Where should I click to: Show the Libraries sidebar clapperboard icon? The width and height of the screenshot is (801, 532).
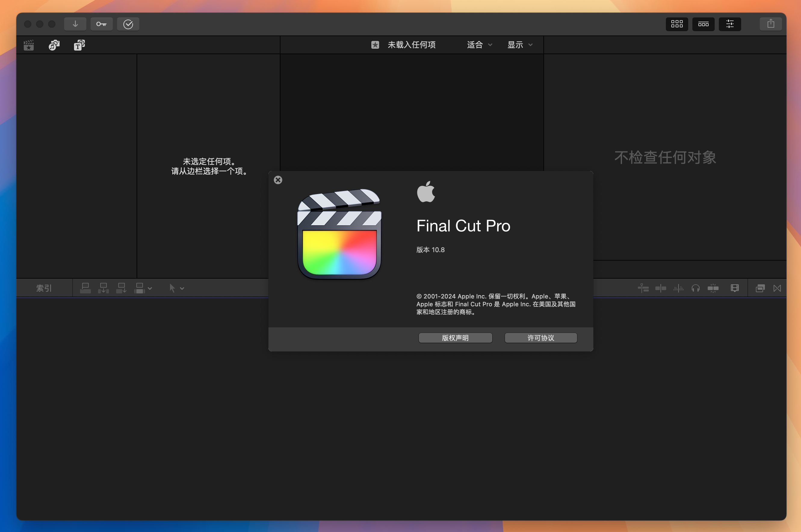click(x=29, y=45)
